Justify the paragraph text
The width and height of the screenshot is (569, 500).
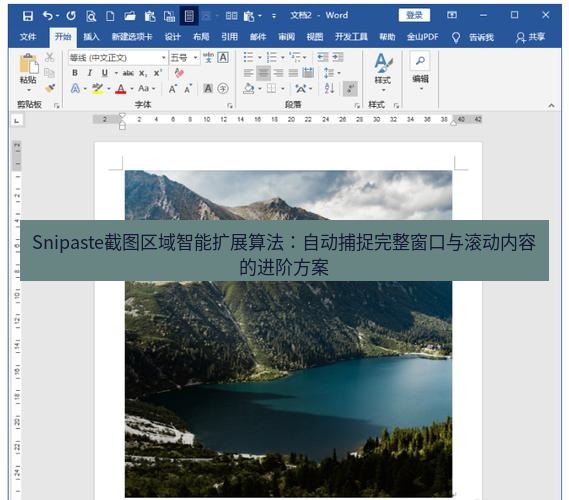coord(293,73)
